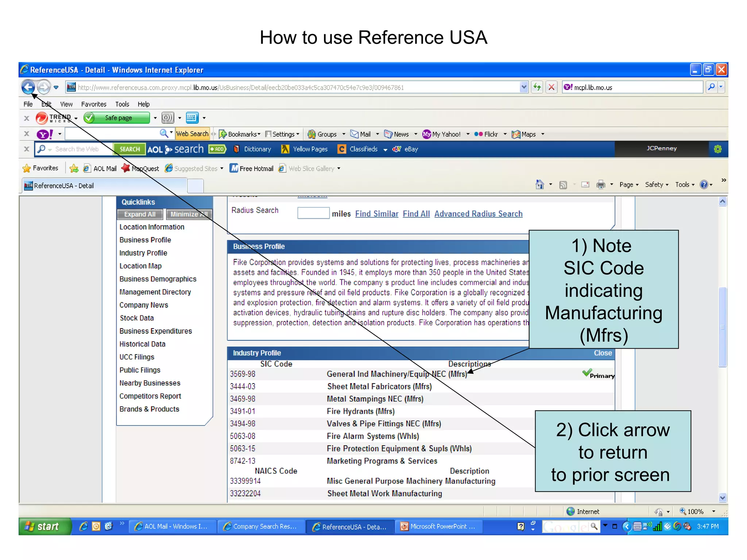Click the Trend wireless signal icon
Viewport: 747px width, 560px height.
point(167,118)
